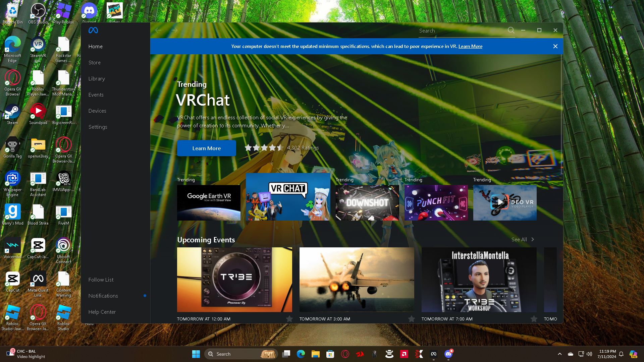Dismiss the minimum specifications warning banner
This screenshot has width=644, height=362.
point(555,46)
